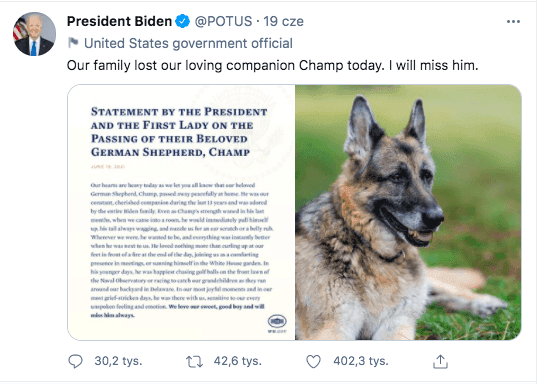Click the retweet arrows icon

(194, 362)
